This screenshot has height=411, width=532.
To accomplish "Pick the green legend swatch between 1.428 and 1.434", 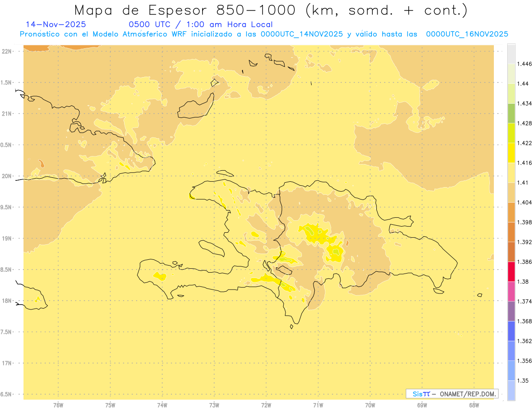I will 511,113.
